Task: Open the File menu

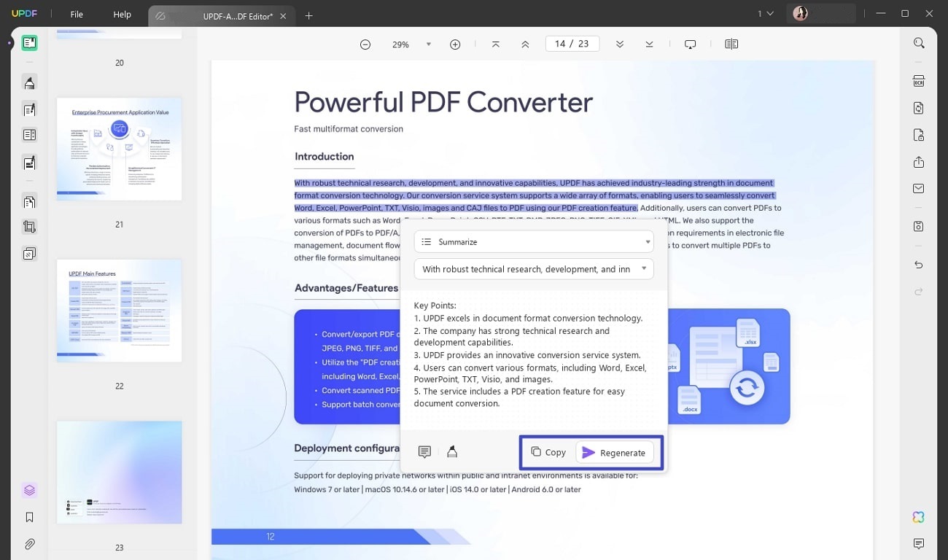Action: point(76,14)
